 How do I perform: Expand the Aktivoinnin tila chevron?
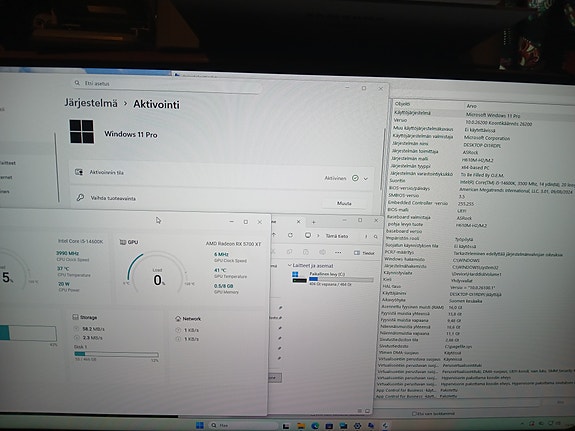point(366,179)
